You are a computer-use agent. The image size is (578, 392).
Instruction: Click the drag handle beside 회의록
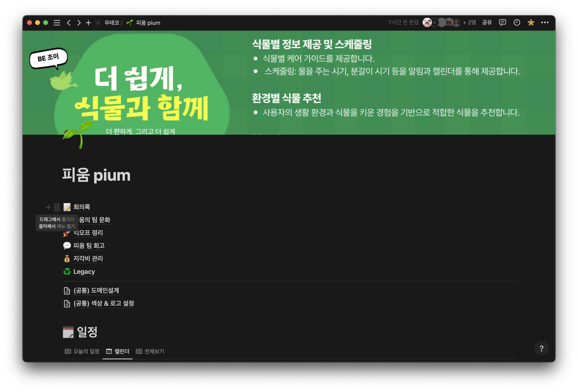click(57, 207)
